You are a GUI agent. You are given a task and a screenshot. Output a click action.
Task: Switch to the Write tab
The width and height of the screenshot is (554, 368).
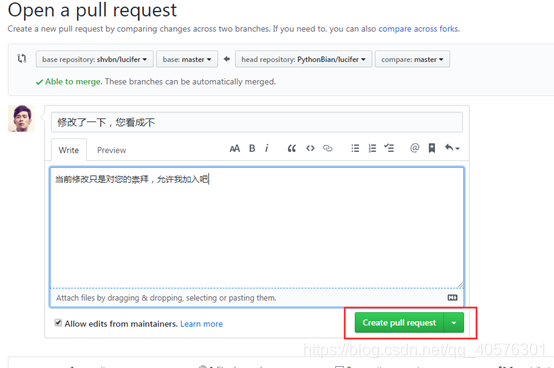pos(69,150)
